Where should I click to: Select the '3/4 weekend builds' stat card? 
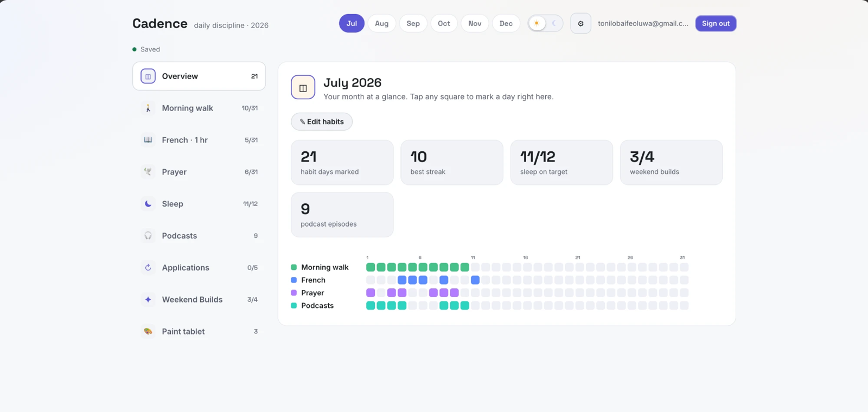click(672, 163)
